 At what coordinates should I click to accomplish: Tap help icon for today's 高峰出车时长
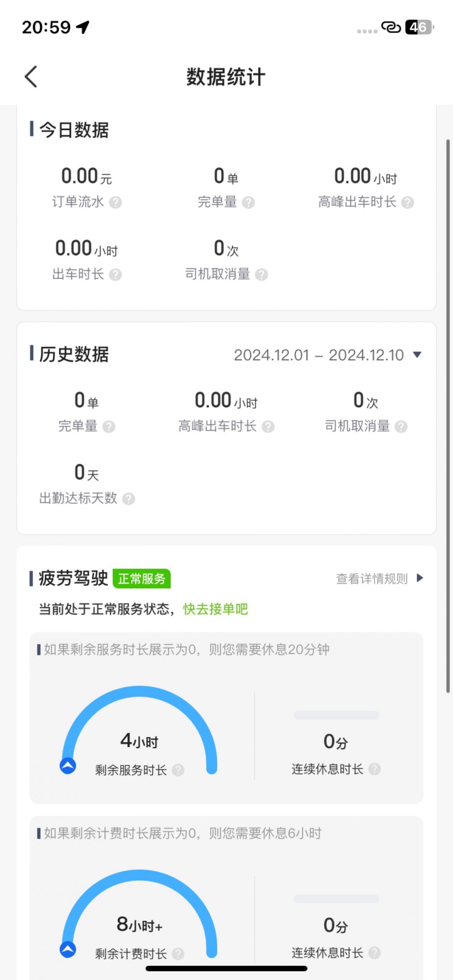pos(407,203)
